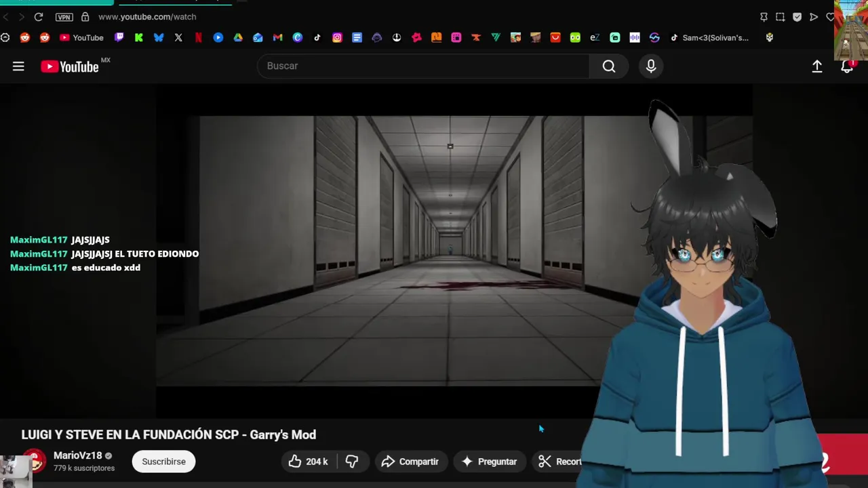This screenshot has height=488, width=868.
Task: Open the Canva bookmark icon
Action: pyautogui.click(x=298, y=38)
